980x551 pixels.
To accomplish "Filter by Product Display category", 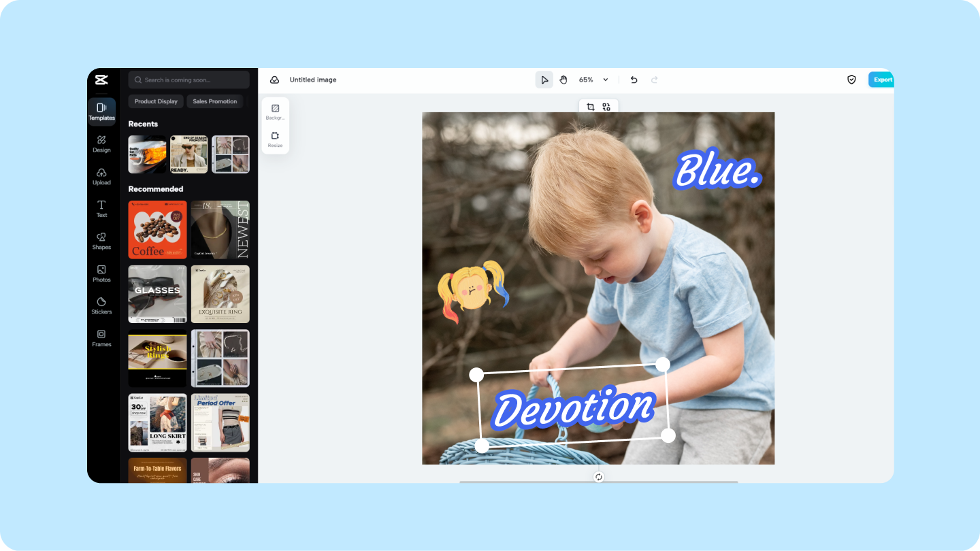I will click(156, 101).
